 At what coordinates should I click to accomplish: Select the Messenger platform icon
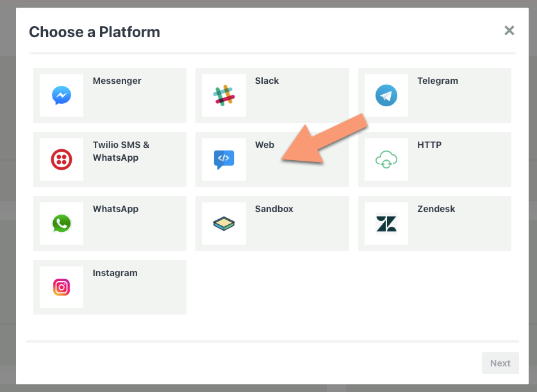pyautogui.click(x=61, y=95)
